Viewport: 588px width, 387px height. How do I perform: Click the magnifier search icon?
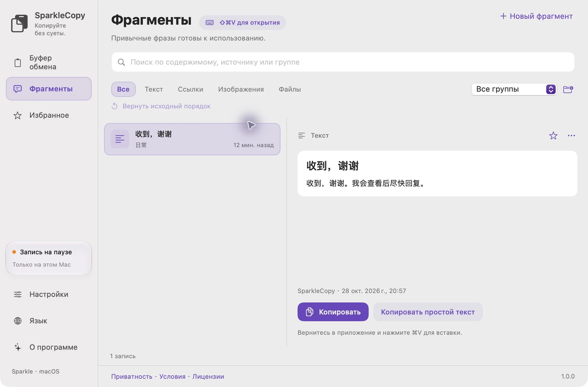(121, 62)
